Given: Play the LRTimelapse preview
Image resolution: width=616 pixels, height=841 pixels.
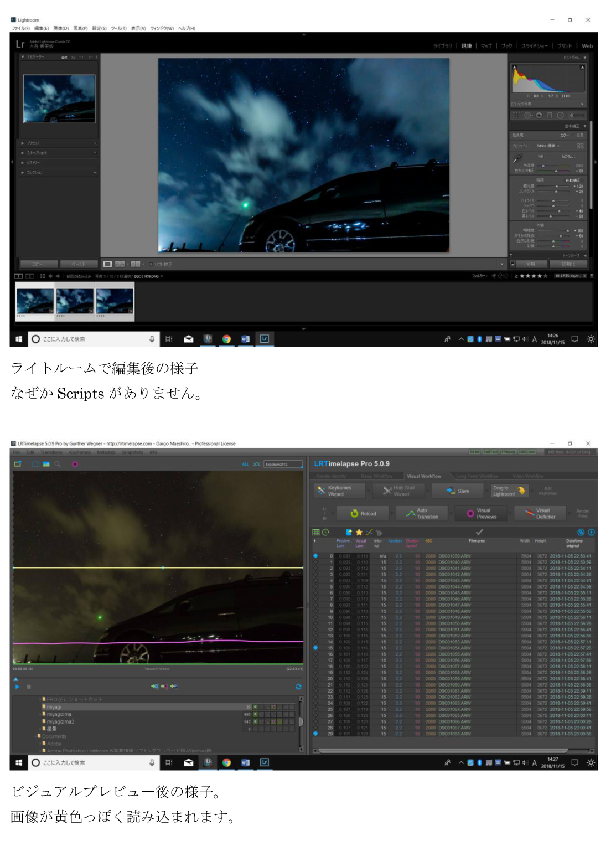Looking at the screenshot, I should click(17, 687).
